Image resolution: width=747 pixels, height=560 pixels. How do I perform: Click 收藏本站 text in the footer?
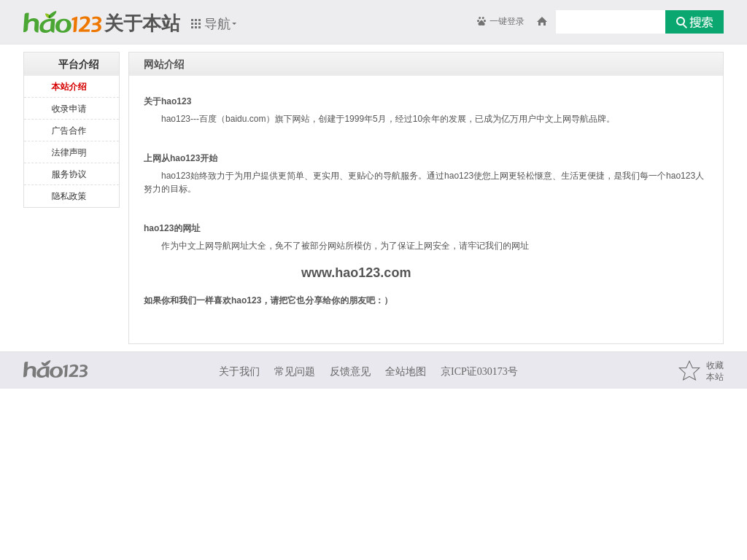[x=715, y=371]
